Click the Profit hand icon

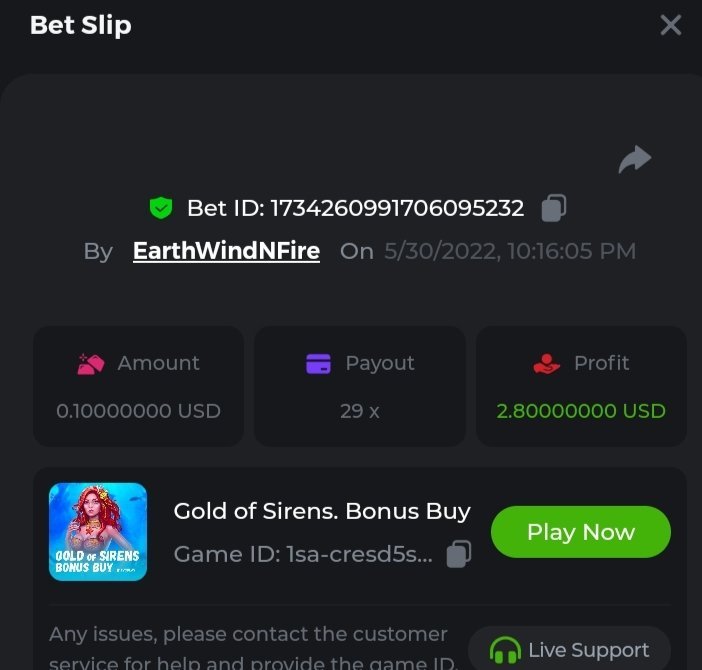pos(547,364)
